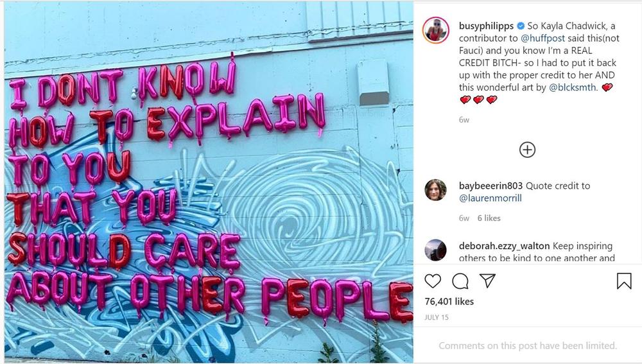Share the post with the paper plane icon
The image size is (642, 364).
[488, 281]
